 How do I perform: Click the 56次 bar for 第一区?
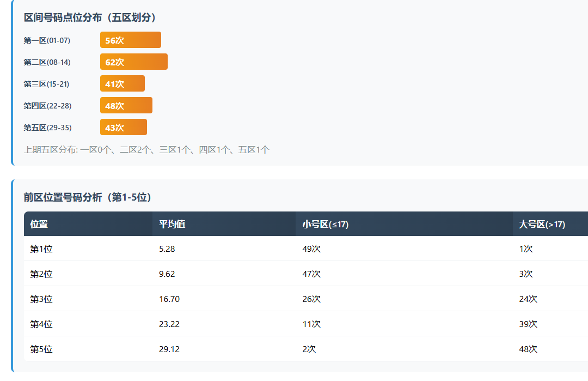(x=131, y=40)
